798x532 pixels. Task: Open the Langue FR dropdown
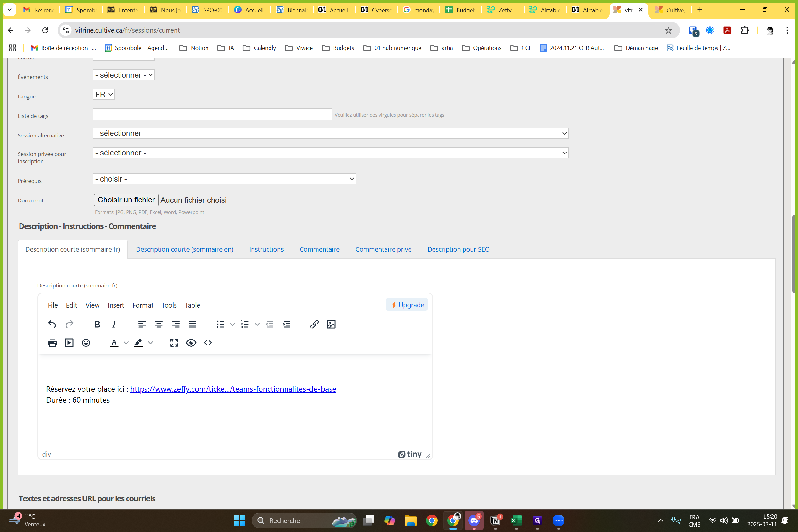104,94
